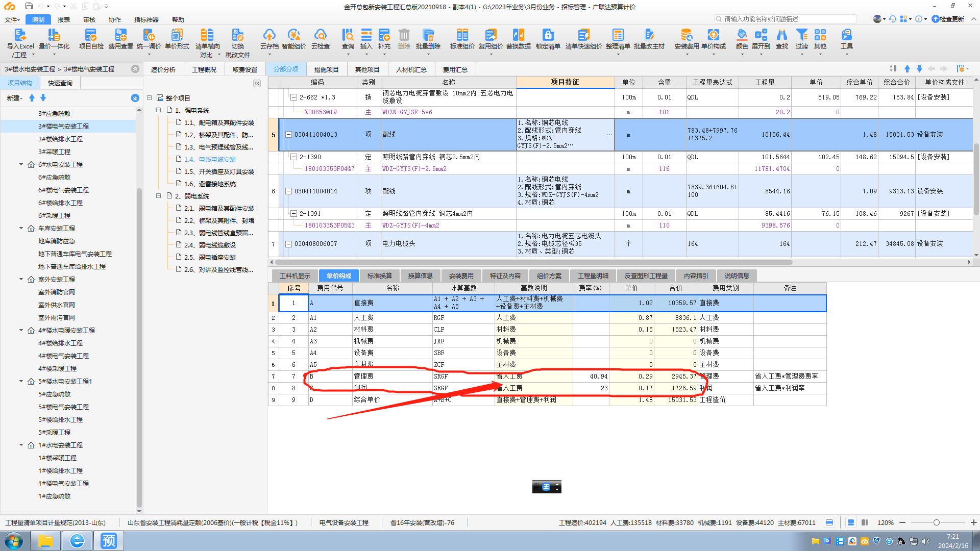Click 替换数据 replace data icon
This screenshot has width=980, height=551.
coord(518,35)
